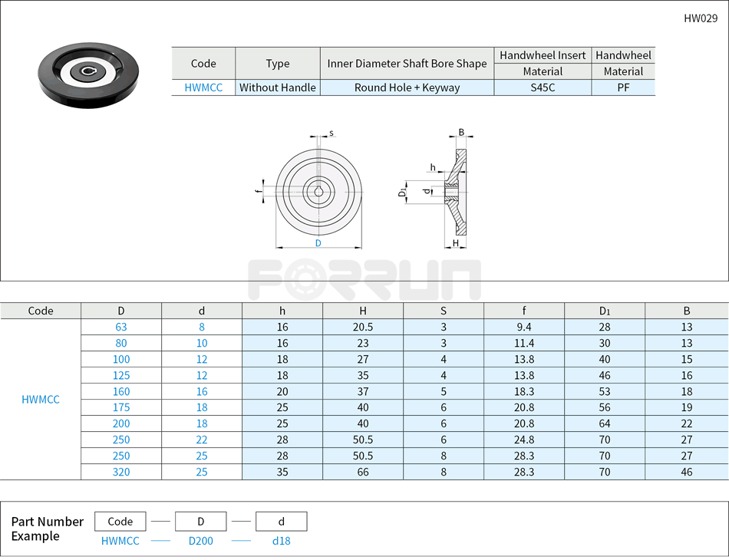Click HWMCC in the dimension table
Viewport: 729px width, 560px height.
click(x=41, y=399)
